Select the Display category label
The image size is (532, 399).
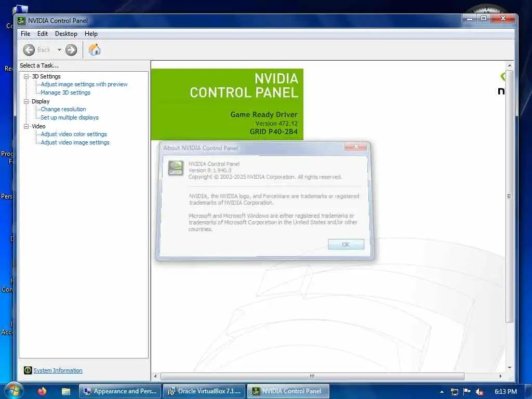(x=41, y=101)
